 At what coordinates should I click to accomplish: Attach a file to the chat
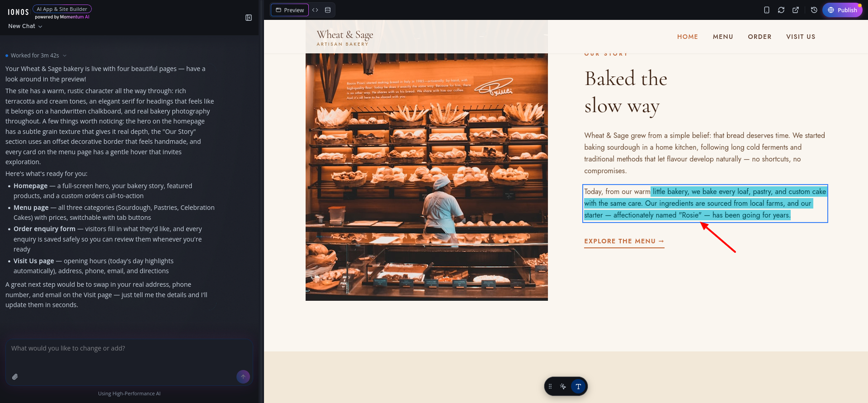coord(15,377)
